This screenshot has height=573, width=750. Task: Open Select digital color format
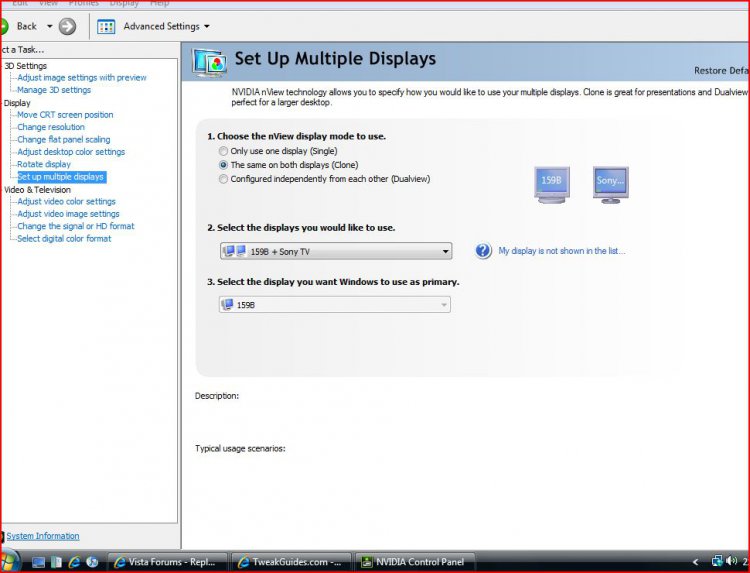(x=64, y=239)
